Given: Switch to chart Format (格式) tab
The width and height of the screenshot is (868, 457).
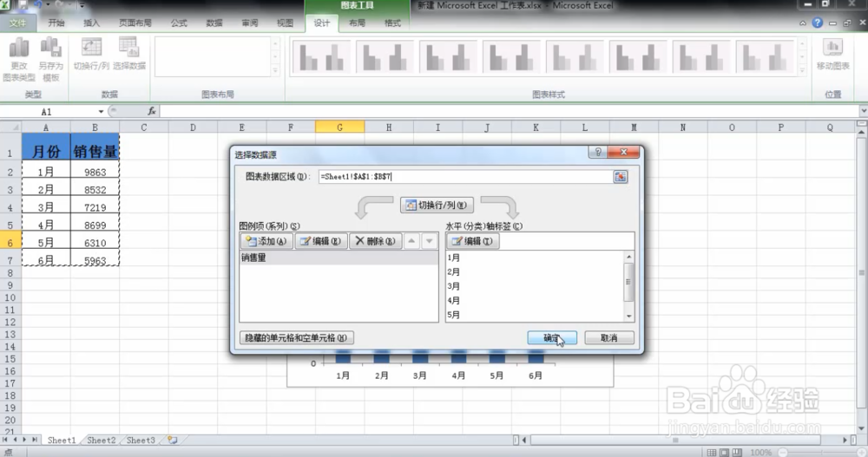Looking at the screenshot, I should pyautogui.click(x=392, y=23).
